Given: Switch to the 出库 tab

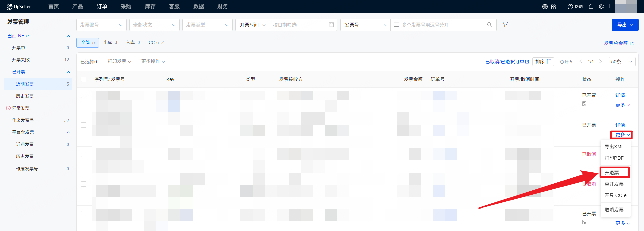Looking at the screenshot, I should click(x=110, y=42).
